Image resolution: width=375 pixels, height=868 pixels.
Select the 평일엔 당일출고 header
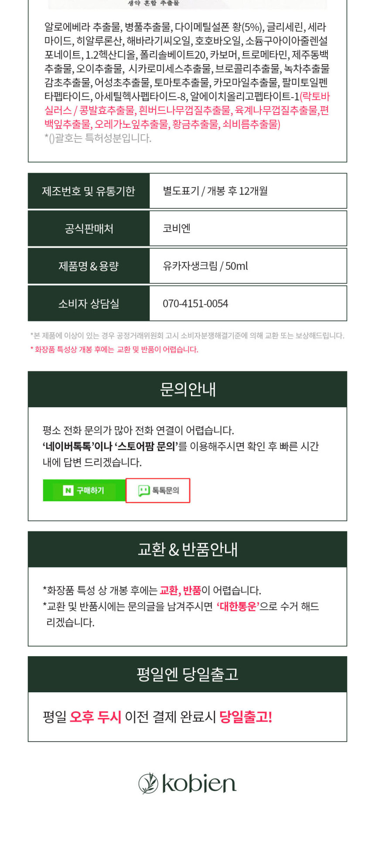(x=187, y=674)
